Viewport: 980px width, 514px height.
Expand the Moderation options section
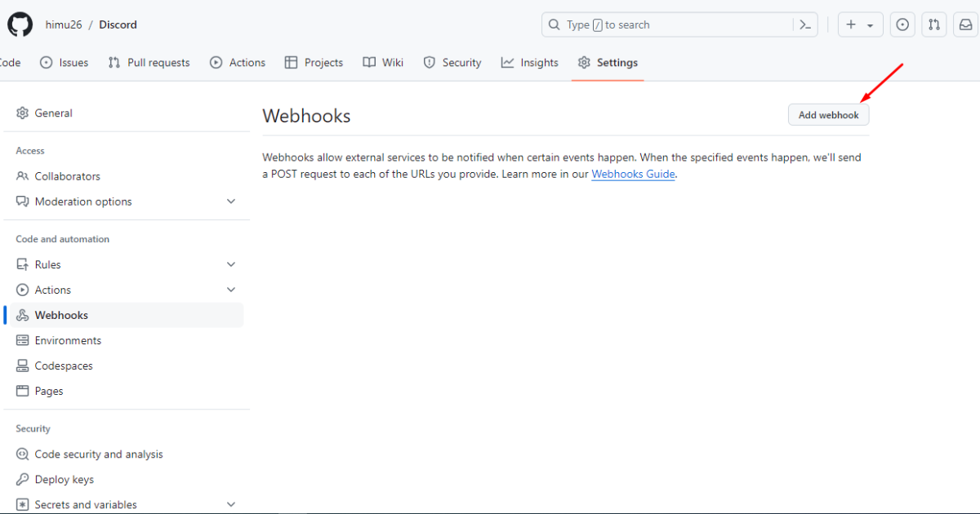[x=231, y=202]
